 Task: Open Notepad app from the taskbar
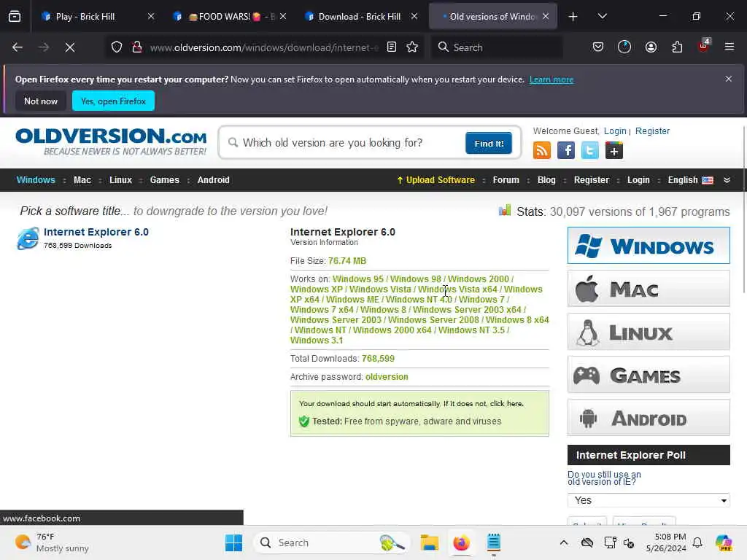(494, 542)
